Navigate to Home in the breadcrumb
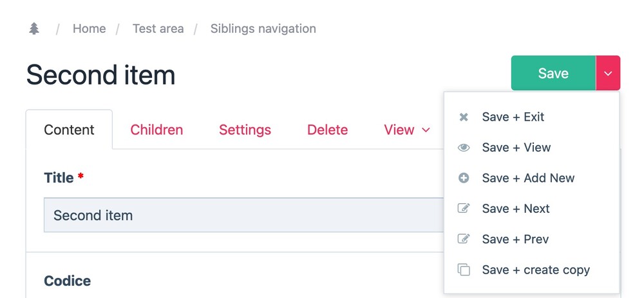644x298 pixels. tap(89, 29)
